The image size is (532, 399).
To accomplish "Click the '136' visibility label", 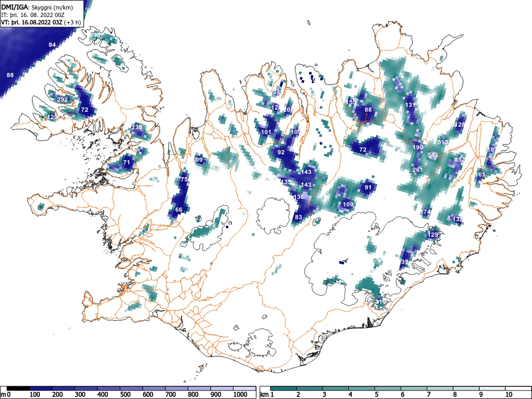I will tap(299, 197).
